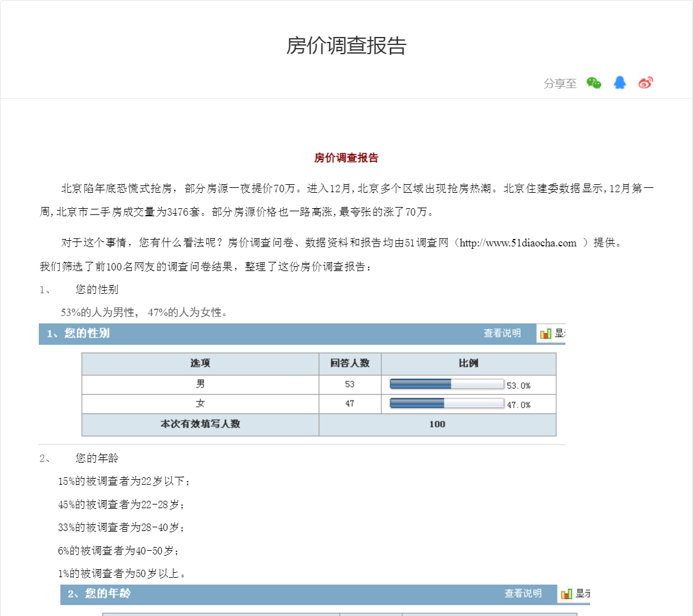Click the chart icon in age section header
The height and width of the screenshot is (616, 693).
coord(567,593)
